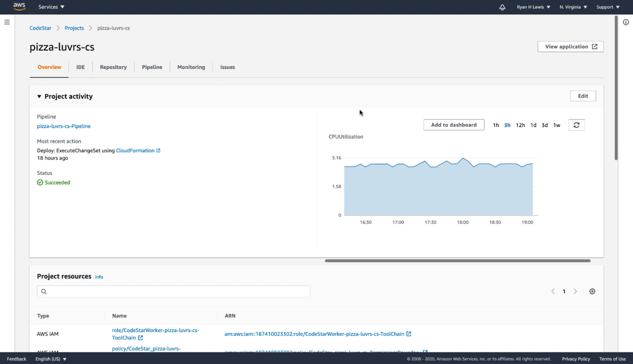Open the AWS home logo
The image size is (633, 364).
coord(19,6)
